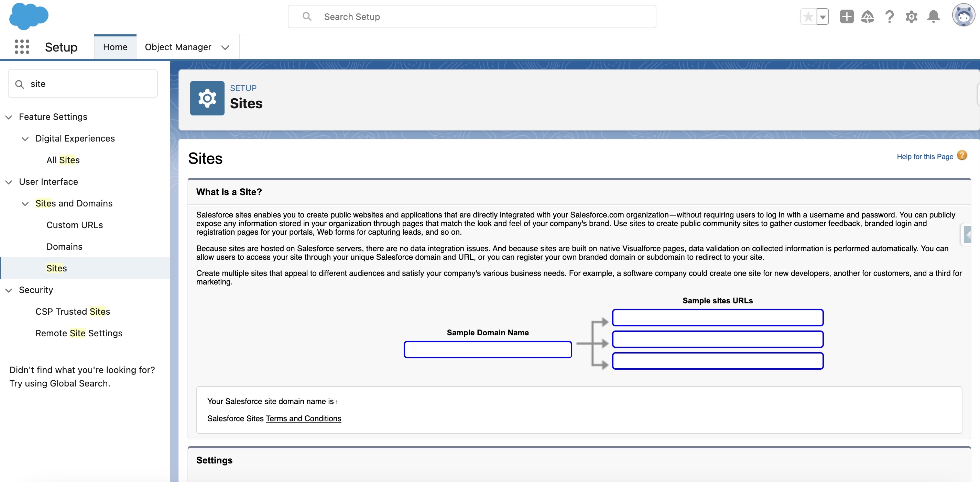Click the first Sample sites URLs box

(718, 318)
